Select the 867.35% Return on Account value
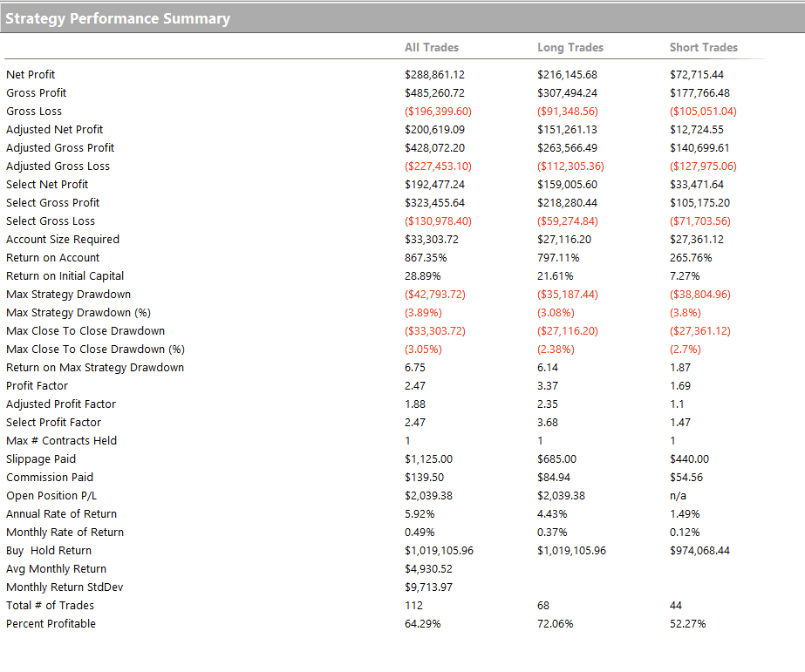805x672 pixels. 426,258
